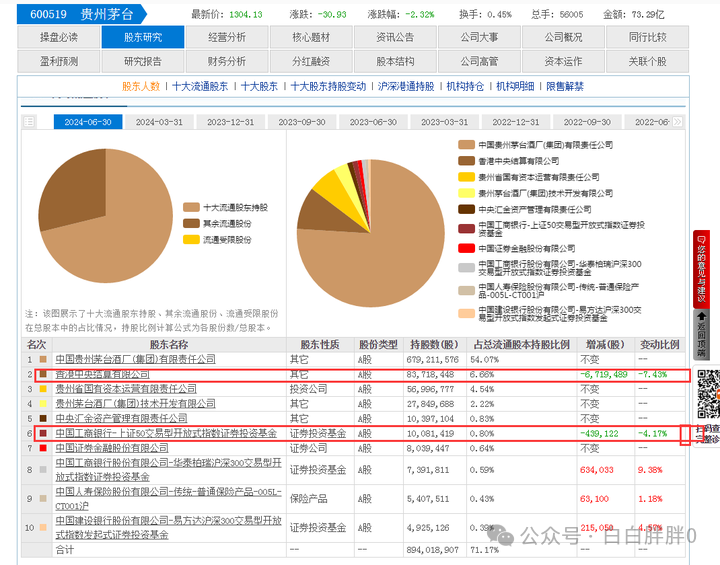Select the 股东研究 tab
Viewport: 720px width, 565px height.
143,37
